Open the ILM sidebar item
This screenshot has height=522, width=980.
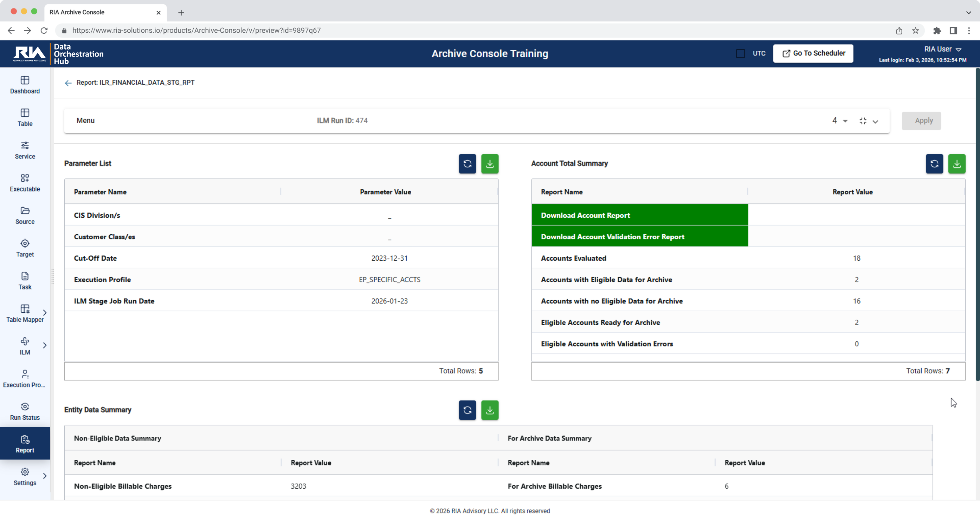click(25, 347)
